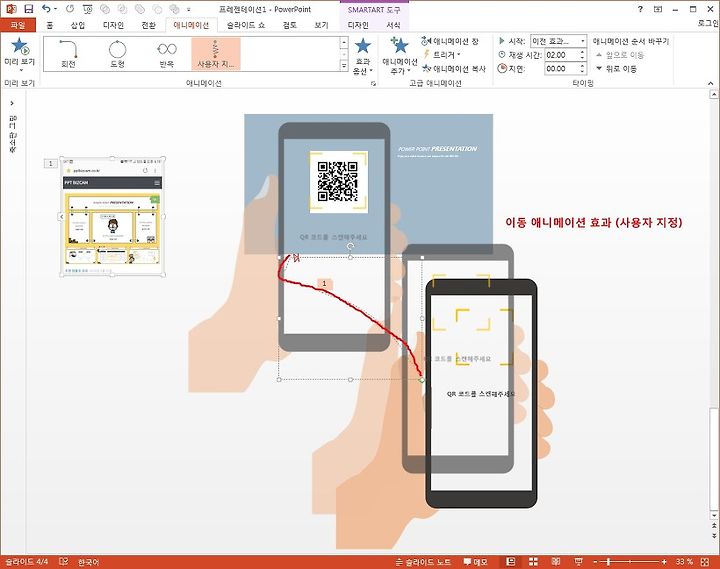Image resolution: width=720 pixels, height=569 pixels.
Task: Click the 지연 delay field
Action: 561,69
